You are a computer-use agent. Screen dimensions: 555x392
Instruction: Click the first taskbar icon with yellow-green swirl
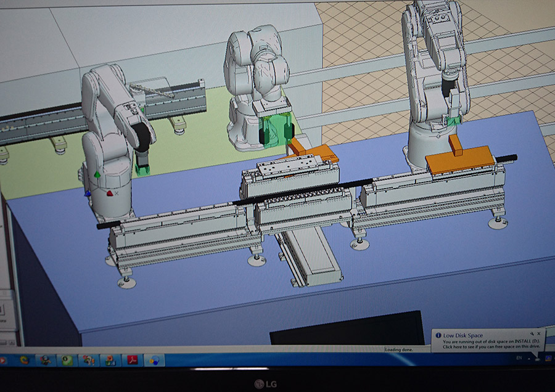tap(23, 359)
